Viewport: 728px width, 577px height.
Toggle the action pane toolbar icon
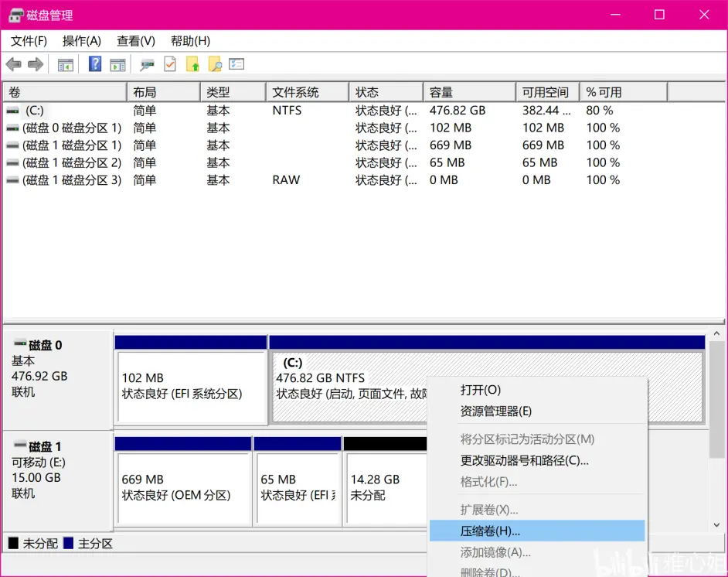pos(117,64)
